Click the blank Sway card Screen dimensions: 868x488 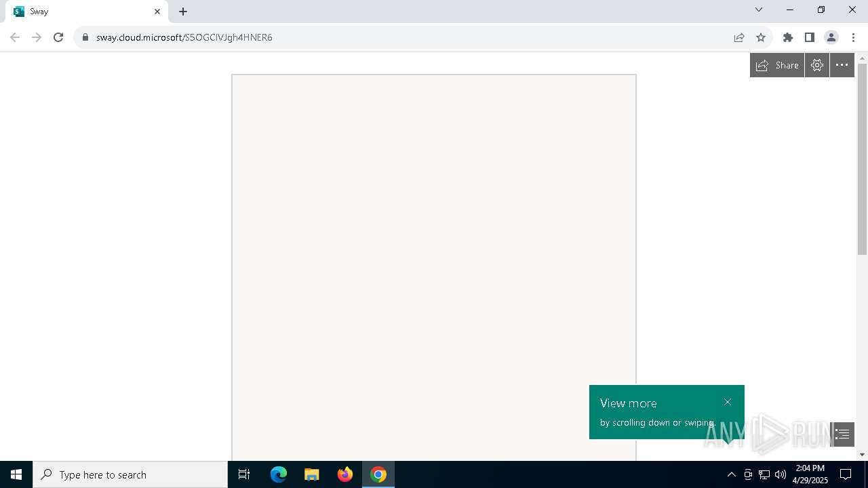coord(434,268)
